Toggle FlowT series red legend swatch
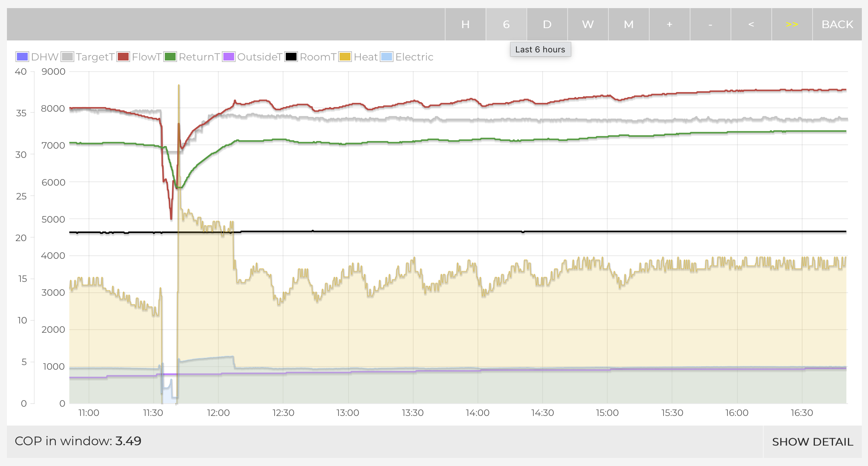 (x=123, y=57)
